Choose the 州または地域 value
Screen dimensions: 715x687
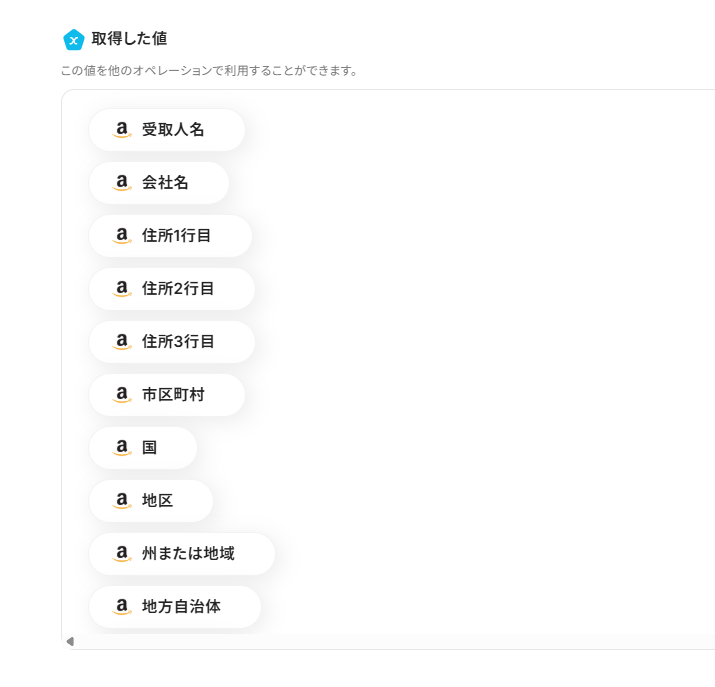click(x=188, y=554)
